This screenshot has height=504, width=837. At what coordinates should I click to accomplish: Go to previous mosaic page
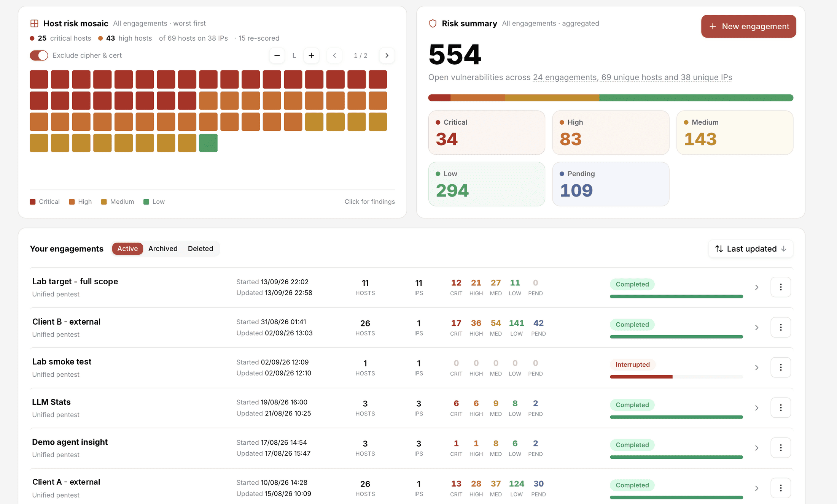tap(334, 55)
